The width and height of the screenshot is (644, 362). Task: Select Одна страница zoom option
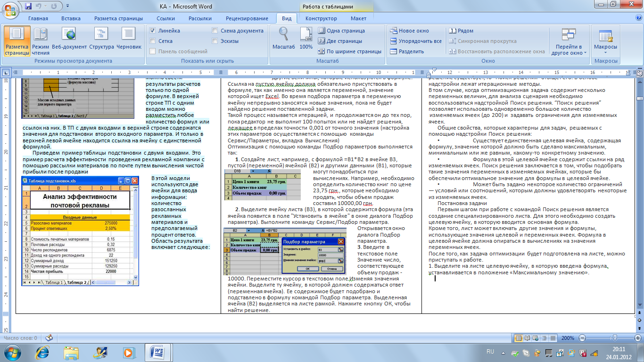341,31
